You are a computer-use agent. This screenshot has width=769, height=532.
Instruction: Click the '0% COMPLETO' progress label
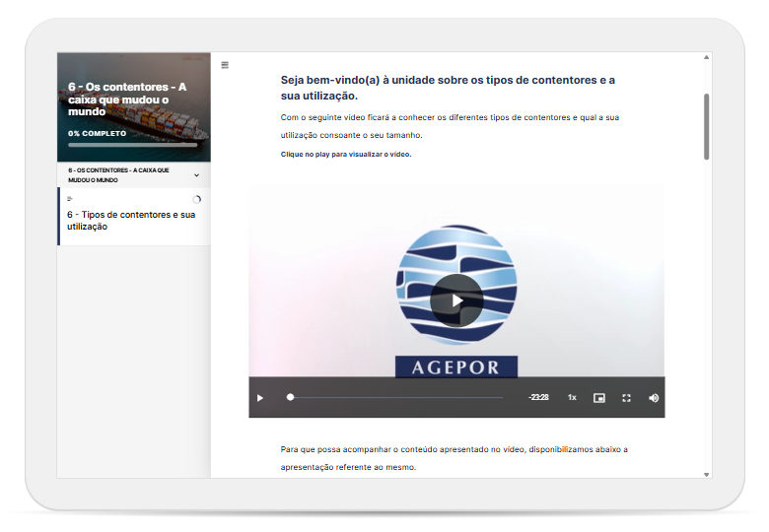pyautogui.click(x=97, y=133)
